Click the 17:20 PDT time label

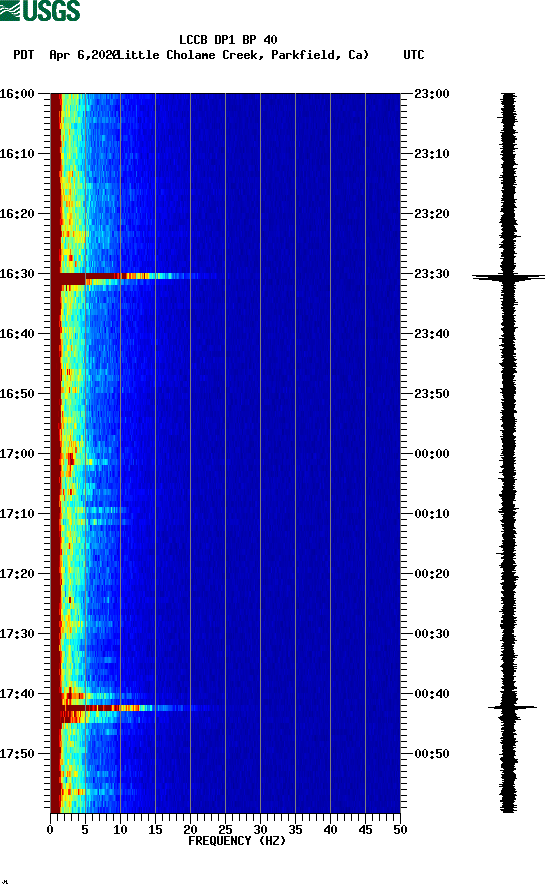tap(17, 574)
